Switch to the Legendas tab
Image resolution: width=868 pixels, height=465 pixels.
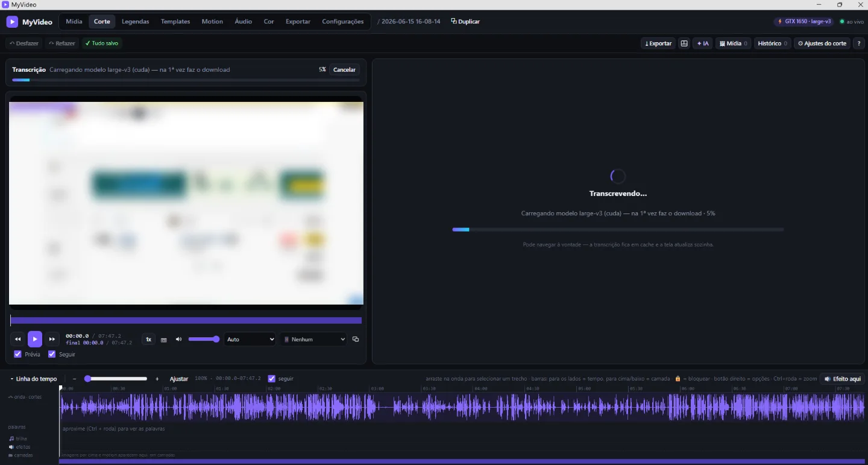coord(135,22)
